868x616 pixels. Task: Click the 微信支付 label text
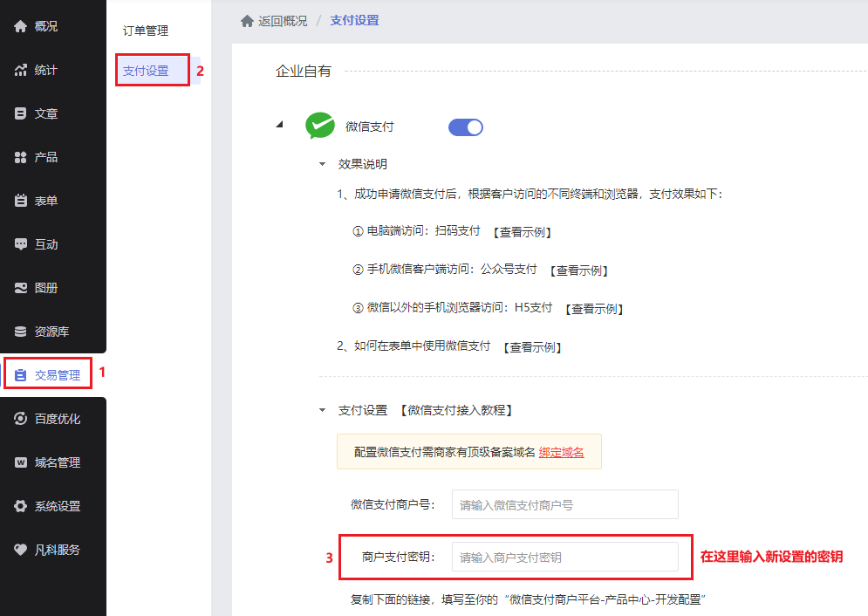[369, 127]
